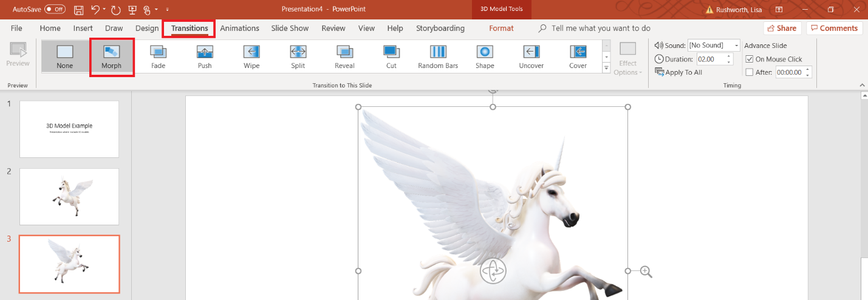The width and height of the screenshot is (868, 300).
Task: Click the Duration value field
Action: click(x=710, y=59)
